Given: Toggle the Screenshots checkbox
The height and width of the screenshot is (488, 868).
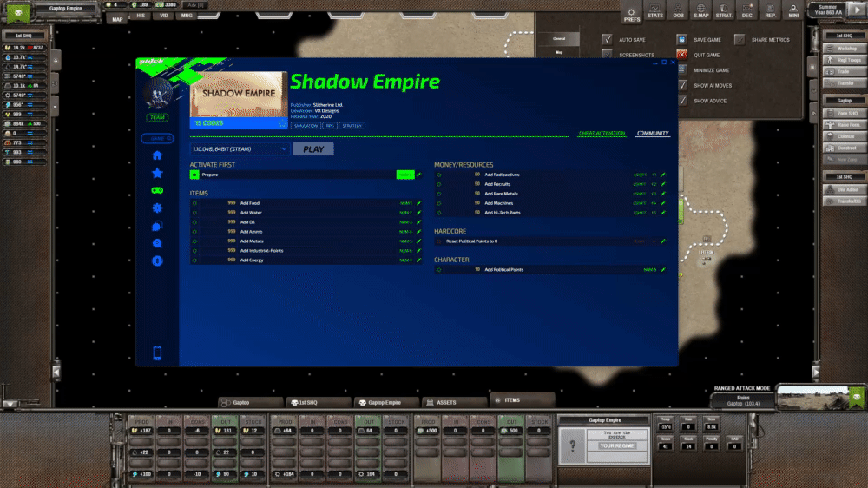Looking at the screenshot, I should (x=608, y=55).
